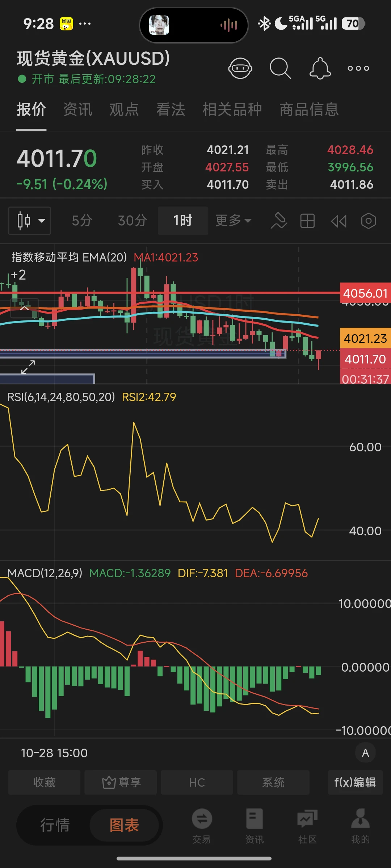Open the 相关品种 tab

click(x=232, y=110)
